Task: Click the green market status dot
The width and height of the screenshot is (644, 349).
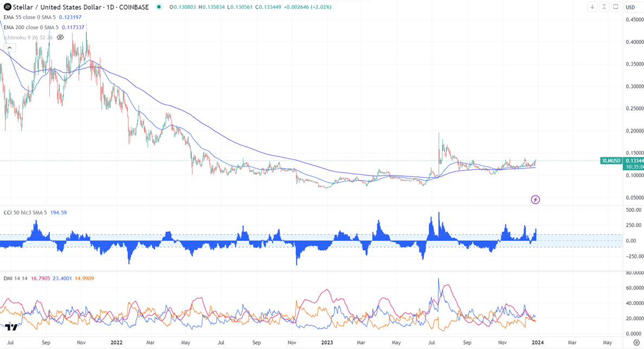Action: point(159,7)
